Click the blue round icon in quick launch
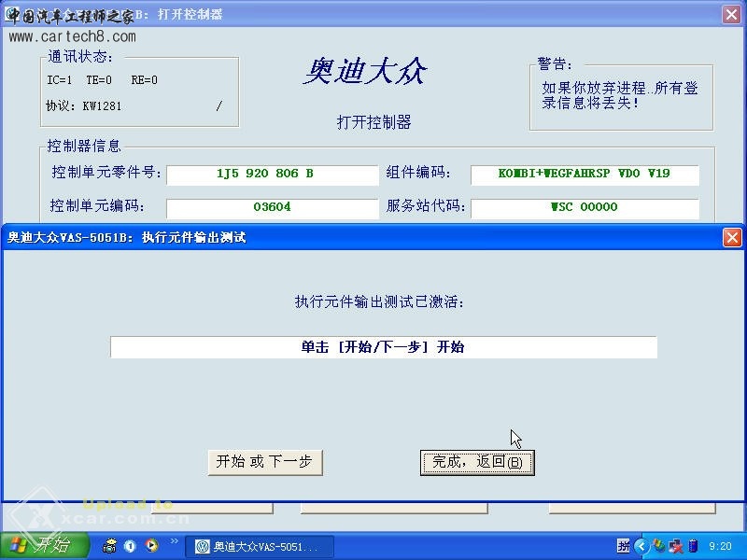The height and width of the screenshot is (560, 747). [130, 546]
